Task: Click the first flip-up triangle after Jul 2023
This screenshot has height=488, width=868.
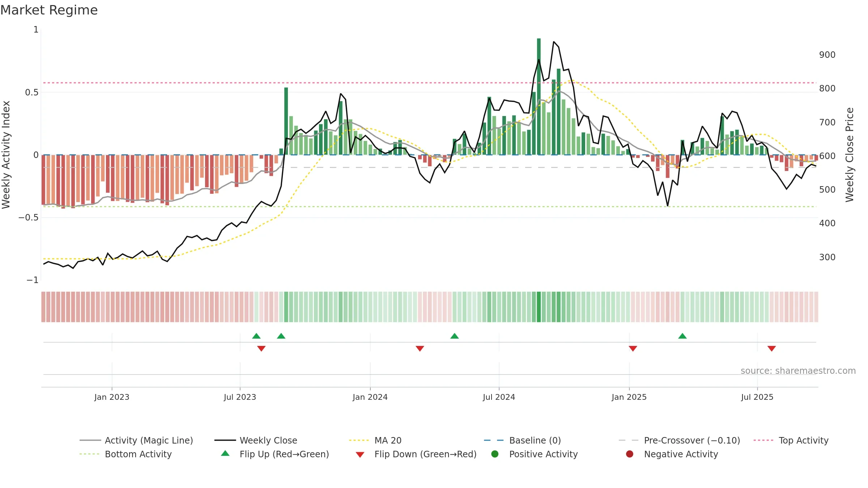Action: (x=256, y=336)
